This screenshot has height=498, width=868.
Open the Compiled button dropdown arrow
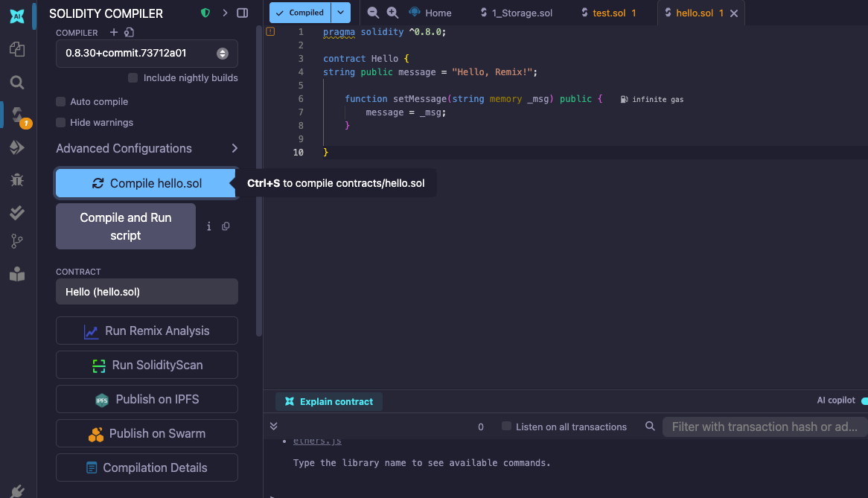coord(340,13)
